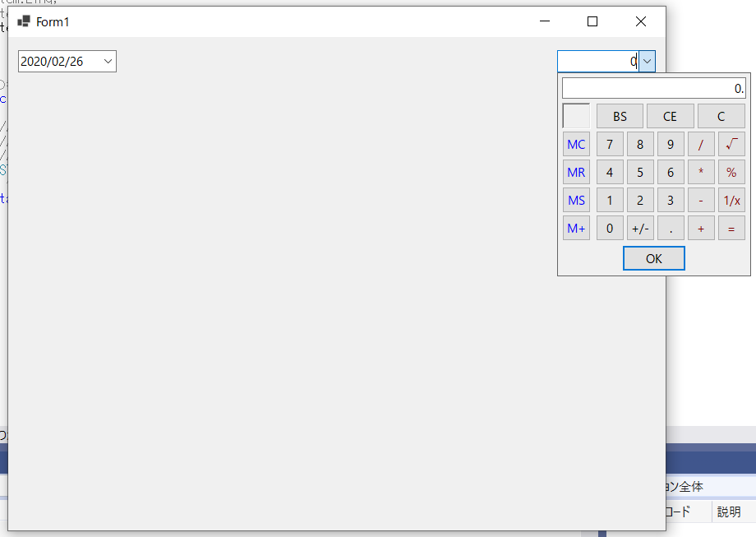Click the date text 2020/02/26
Image resolution: width=756 pixels, height=537 pixels.
pyautogui.click(x=52, y=62)
